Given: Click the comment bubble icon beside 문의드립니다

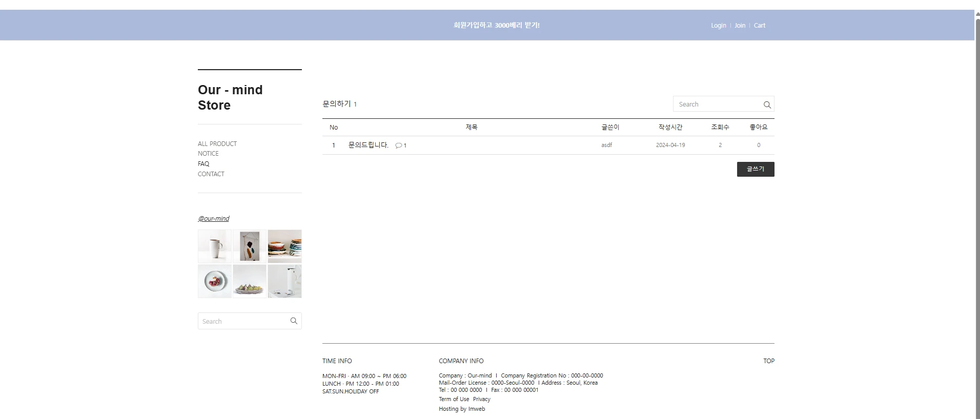Looking at the screenshot, I should point(398,145).
